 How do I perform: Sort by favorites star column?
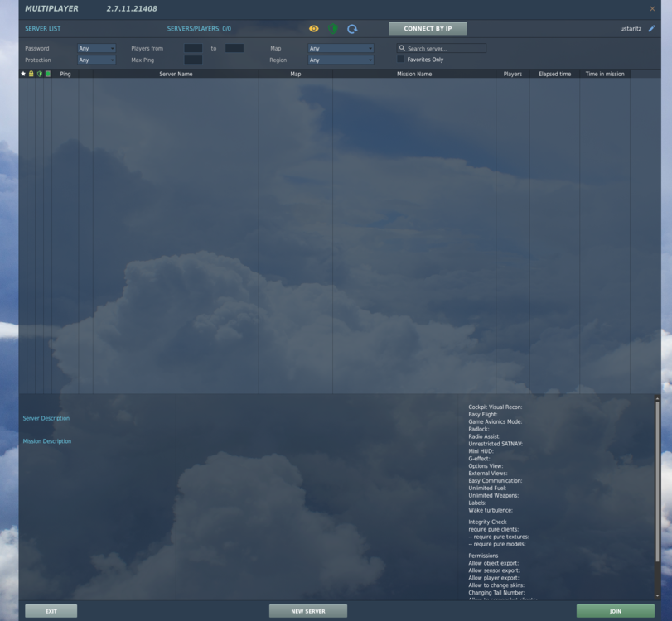click(x=23, y=74)
